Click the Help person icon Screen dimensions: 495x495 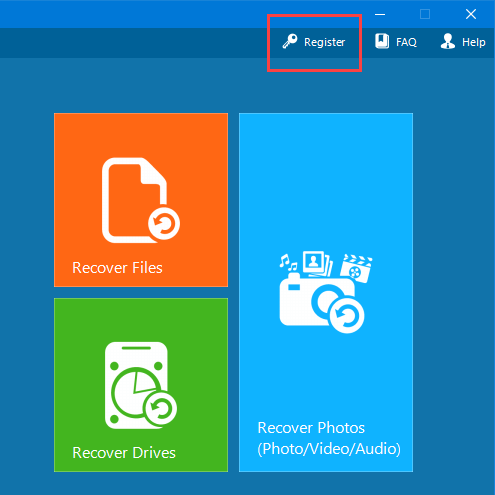[448, 41]
